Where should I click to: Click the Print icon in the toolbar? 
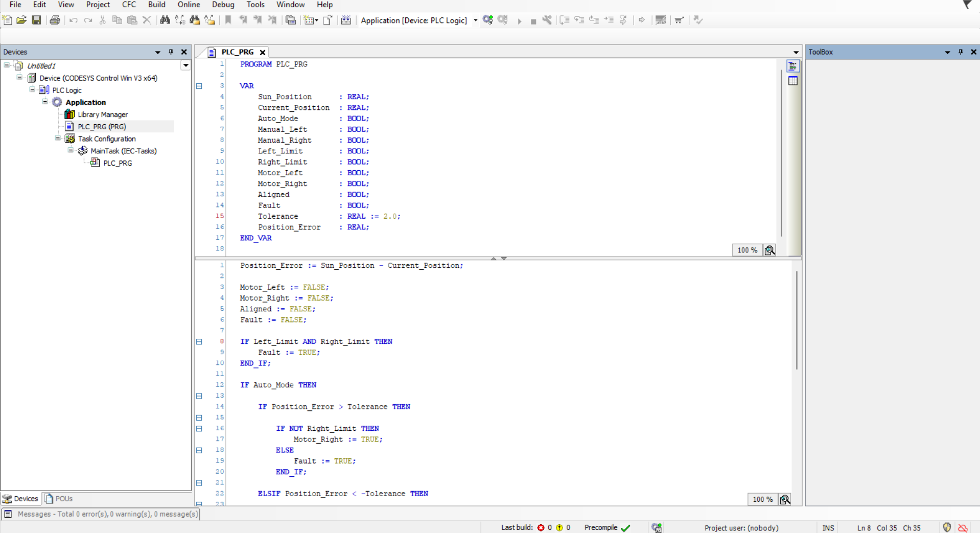[55, 20]
